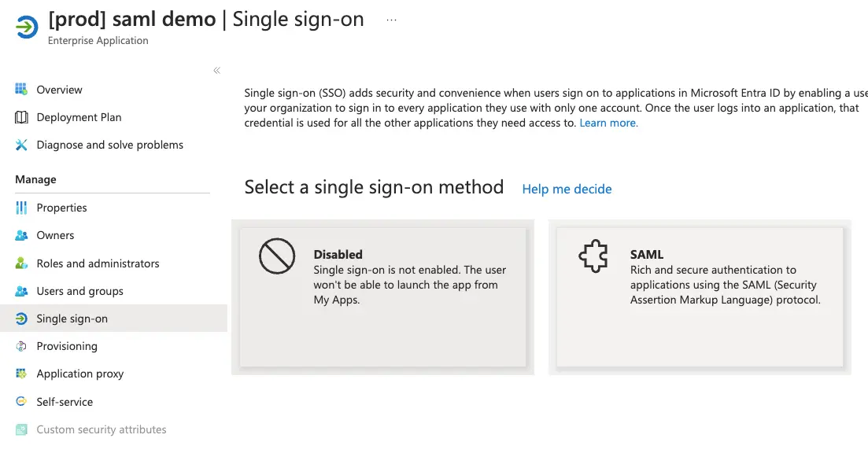Click the Deployment Plan book icon
The image size is (868, 453).
(x=21, y=117)
